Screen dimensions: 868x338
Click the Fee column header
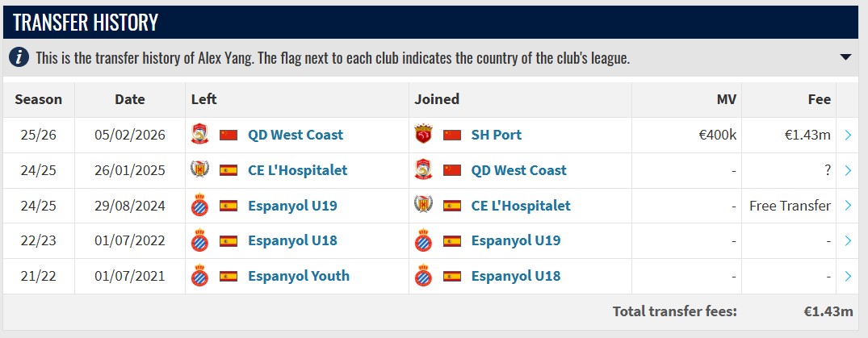tap(819, 99)
